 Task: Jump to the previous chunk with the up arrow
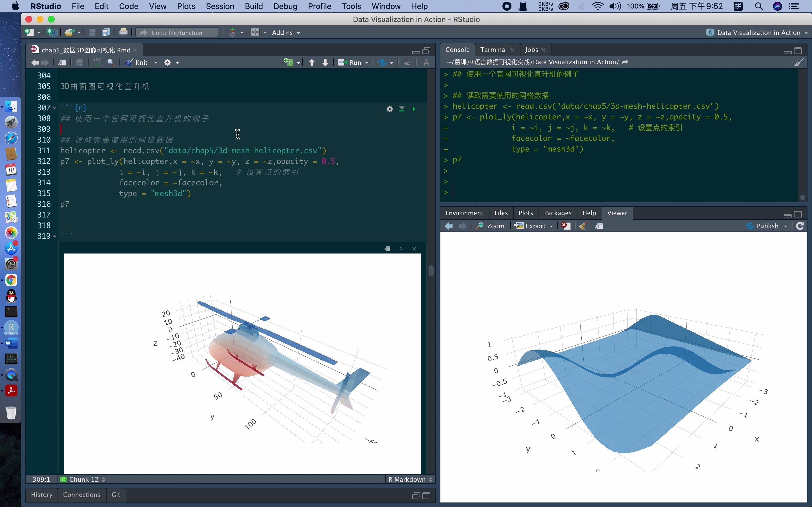pos(312,63)
